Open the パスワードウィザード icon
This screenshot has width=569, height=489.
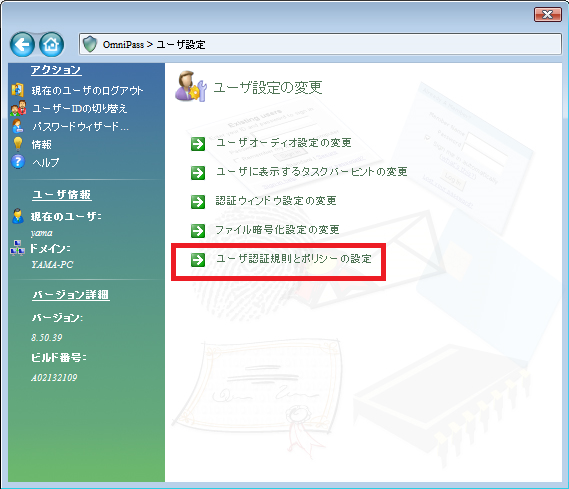click(x=17, y=126)
